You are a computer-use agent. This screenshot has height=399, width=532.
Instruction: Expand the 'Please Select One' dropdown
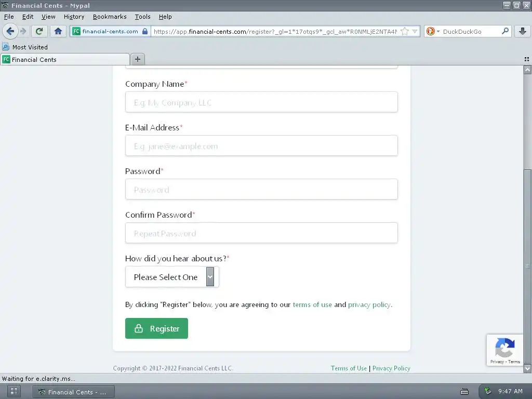pos(172,276)
